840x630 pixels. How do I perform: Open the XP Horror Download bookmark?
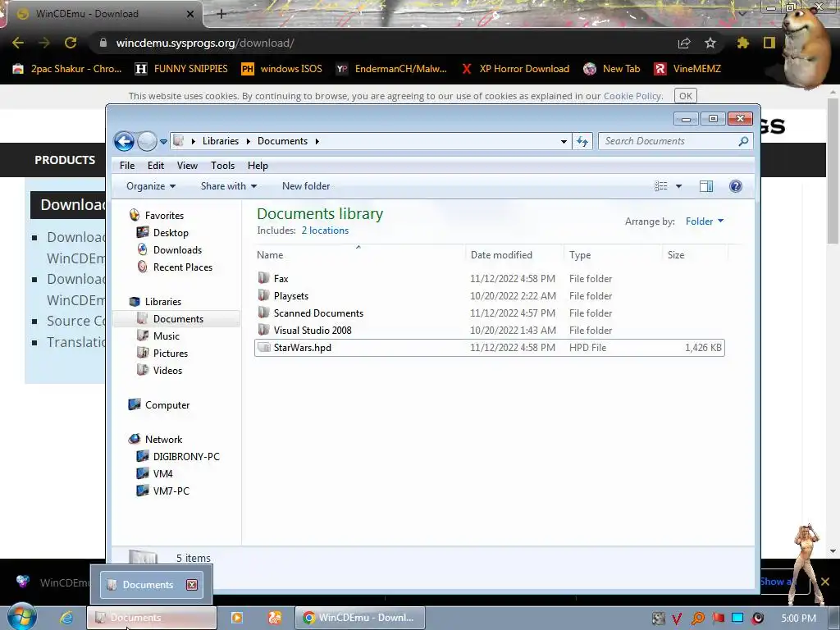(515, 69)
